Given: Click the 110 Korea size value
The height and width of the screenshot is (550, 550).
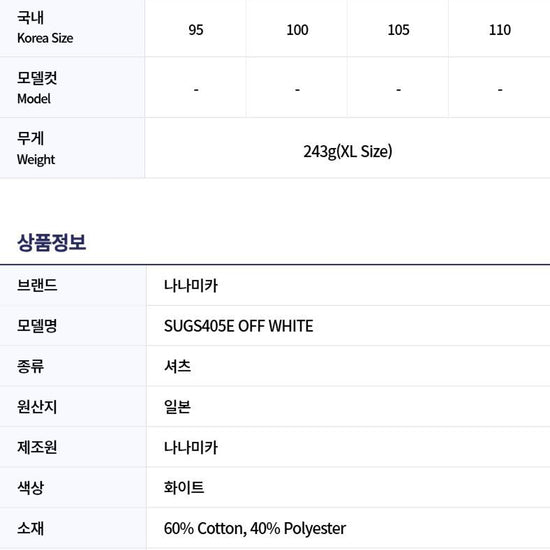Looking at the screenshot, I should pyautogui.click(x=499, y=30).
